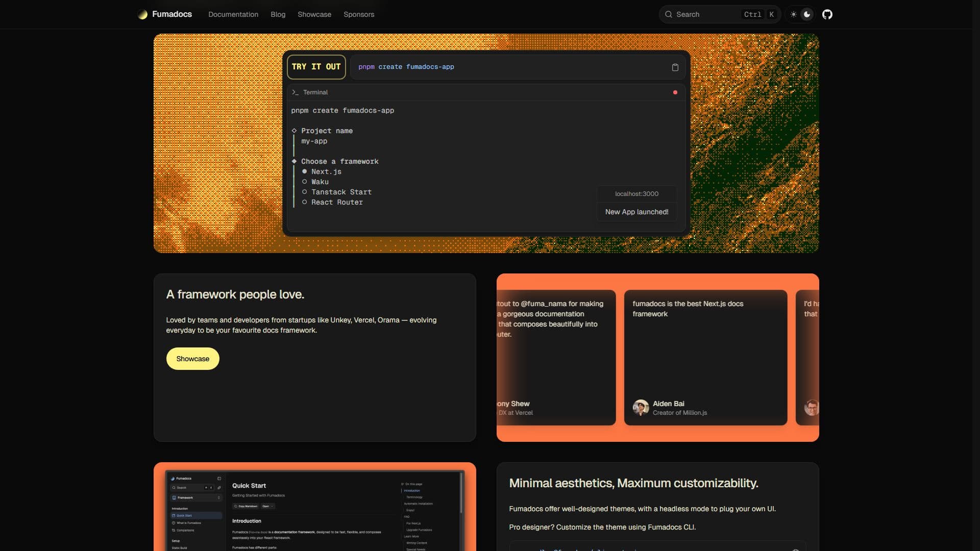Screen dimensions: 980x551
Task: Click the 'A framework people love.' heading
Action: 235,294
